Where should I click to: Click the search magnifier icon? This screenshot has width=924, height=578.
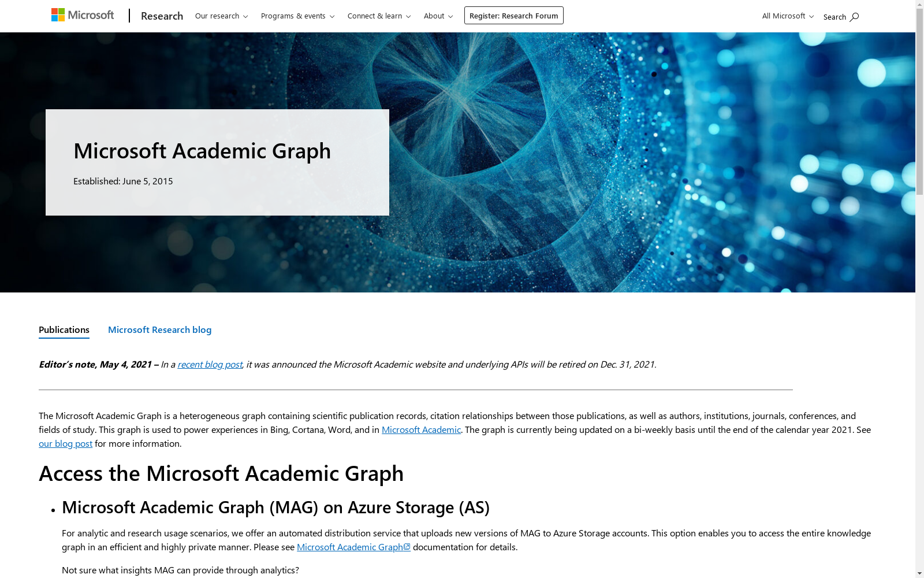[x=854, y=17]
